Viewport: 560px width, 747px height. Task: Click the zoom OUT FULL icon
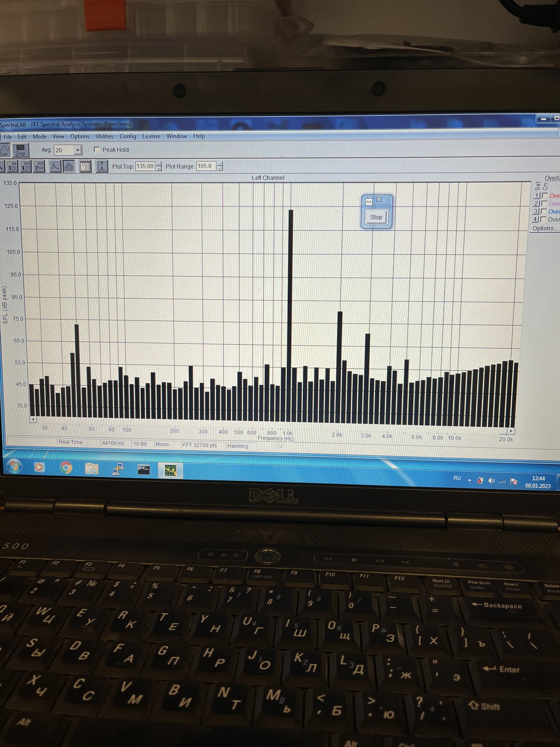(39, 166)
